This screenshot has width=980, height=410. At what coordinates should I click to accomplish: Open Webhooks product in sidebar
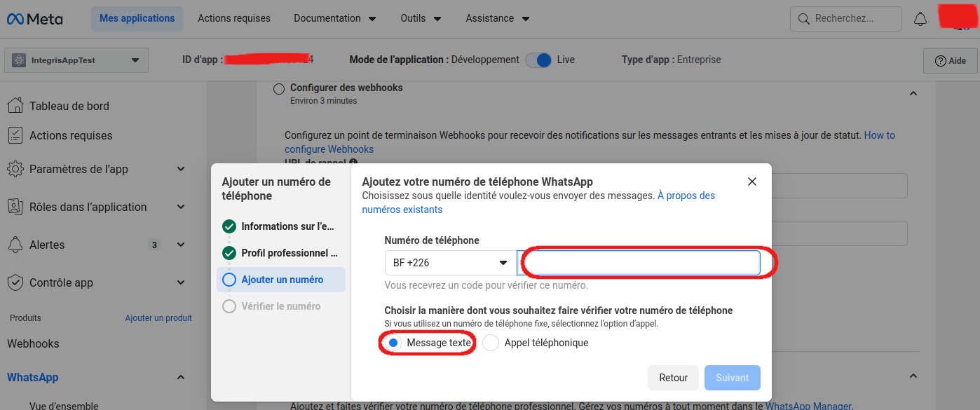pyautogui.click(x=33, y=343)
